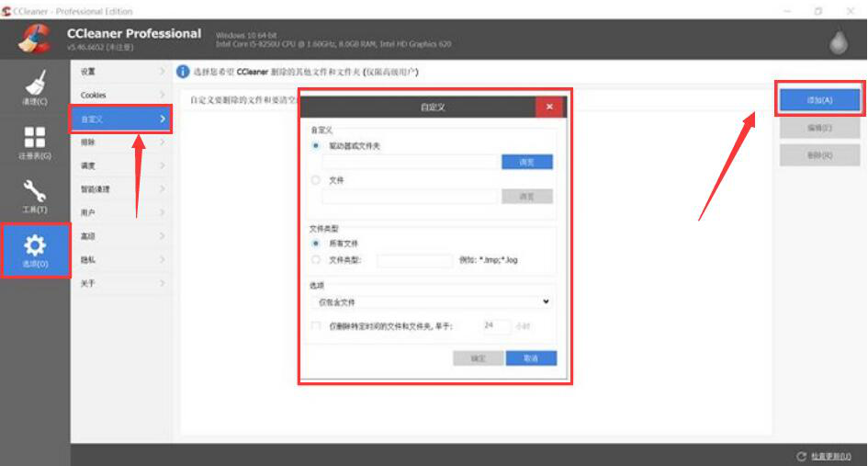Click the file types pattern field
The height and width of the screenshot is (466, 868).
coord(414,260)
